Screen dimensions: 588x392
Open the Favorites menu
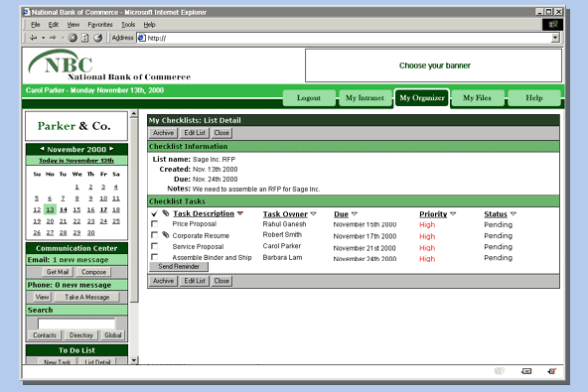[x=100, y=25]
